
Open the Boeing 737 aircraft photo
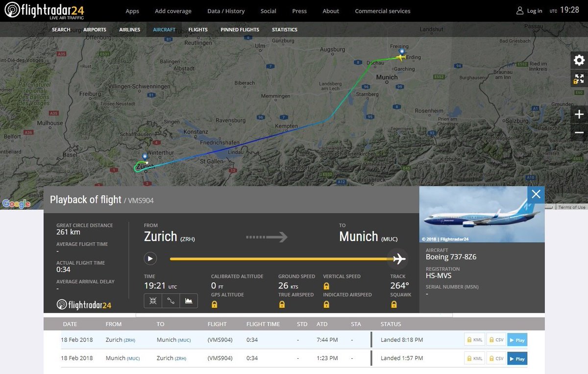(x=482, y=214)
